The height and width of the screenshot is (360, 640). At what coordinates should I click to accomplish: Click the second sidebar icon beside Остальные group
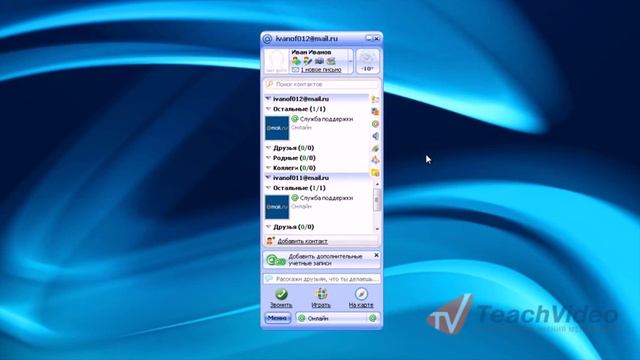click(x=375, y=111)
